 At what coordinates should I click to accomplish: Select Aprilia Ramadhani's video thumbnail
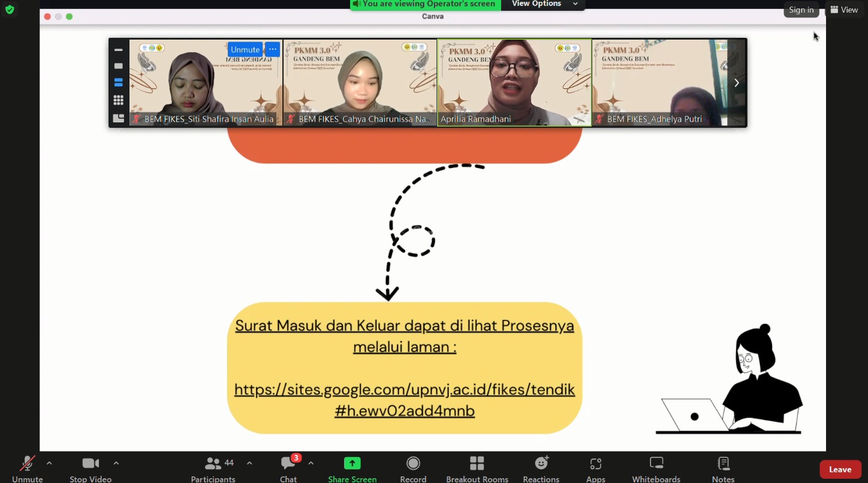[x=514, y=83]
